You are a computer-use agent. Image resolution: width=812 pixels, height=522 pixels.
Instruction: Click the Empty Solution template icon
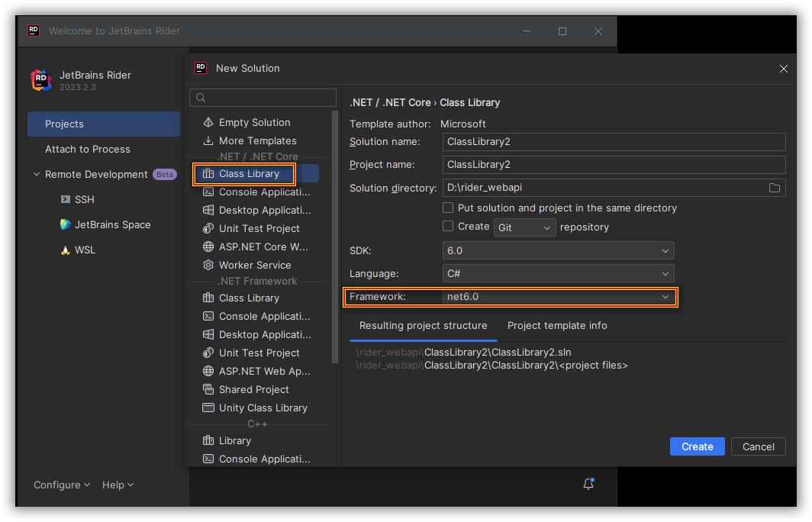tap(208, 122)
